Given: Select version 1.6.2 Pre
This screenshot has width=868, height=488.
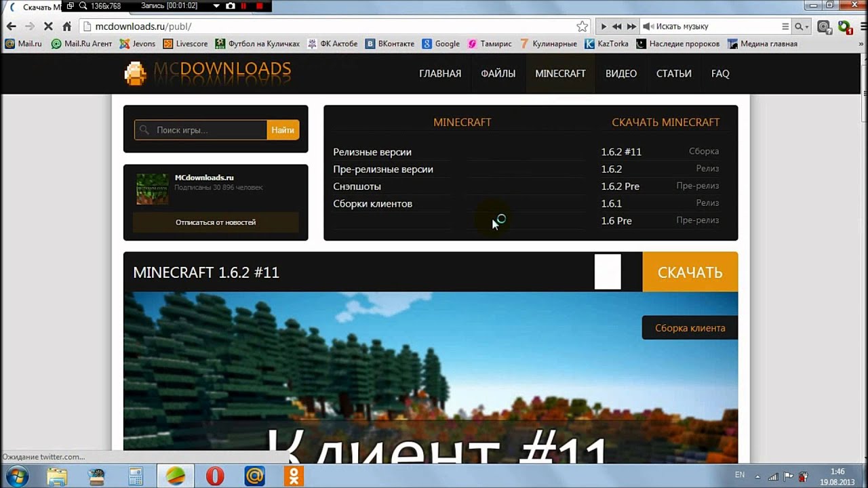Looking at the screenshot, I should [x=660, y=186].
